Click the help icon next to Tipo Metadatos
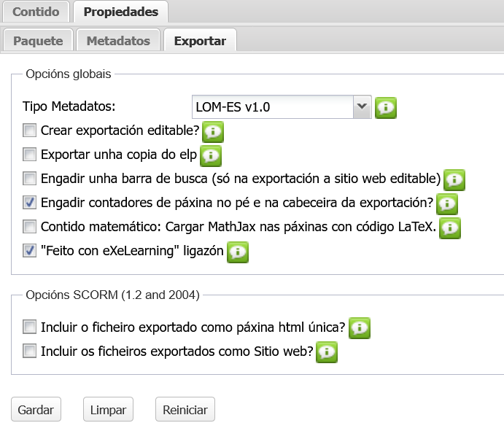 386,107
